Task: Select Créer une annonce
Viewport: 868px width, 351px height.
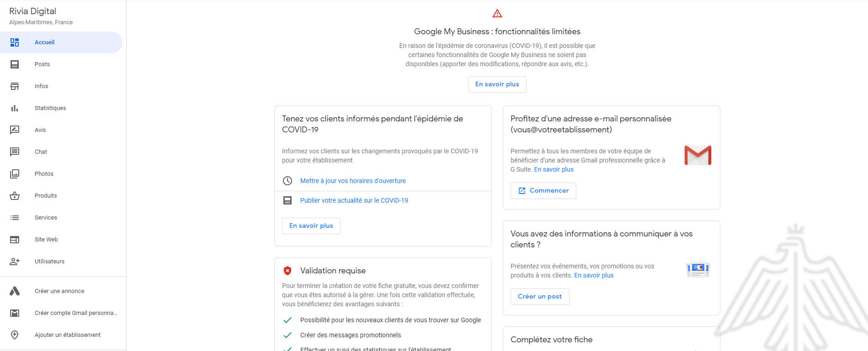Action: point(61,291)
